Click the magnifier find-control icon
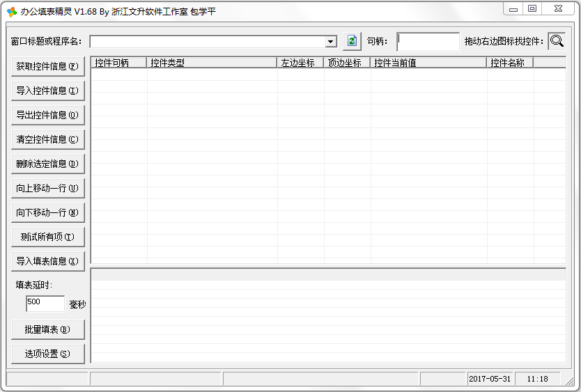This screenshot has height=392, width=581. [x=557, y=41]
